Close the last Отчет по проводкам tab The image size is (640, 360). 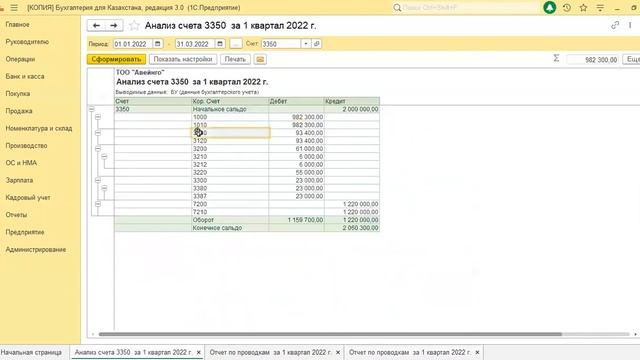[477, 352]
